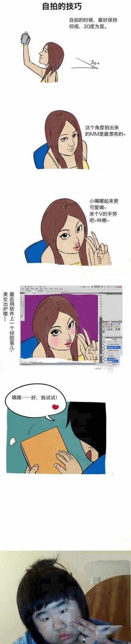Click the single style thumbnail in the fourth row
Screen dimensions: 131x644
(x=104, y=332)
